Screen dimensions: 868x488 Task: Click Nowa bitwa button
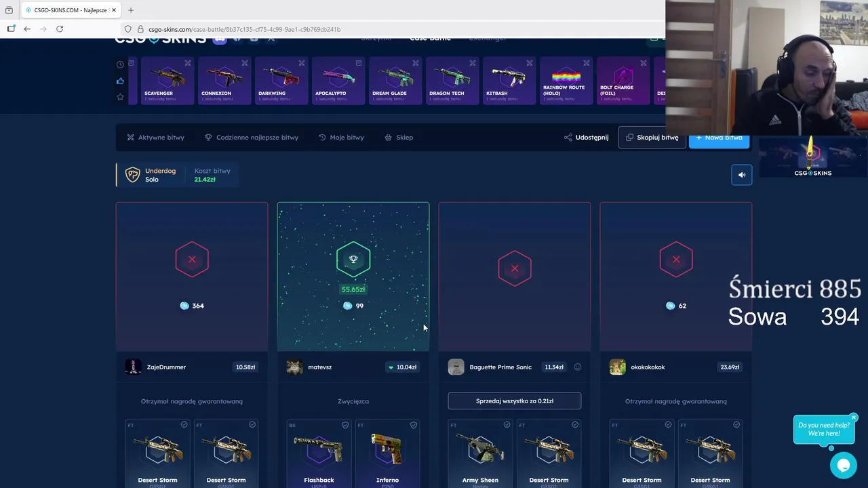719,138
